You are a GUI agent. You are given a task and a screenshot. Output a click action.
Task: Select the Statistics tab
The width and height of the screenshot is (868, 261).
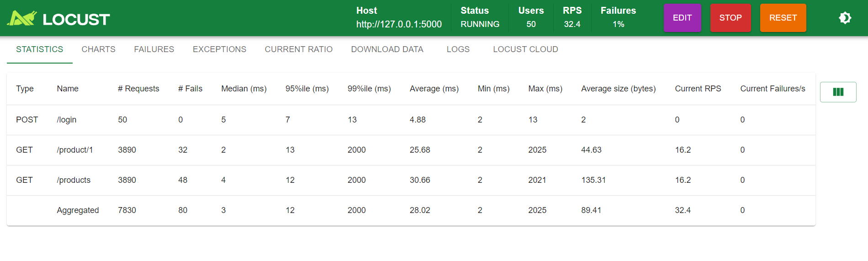40,49
